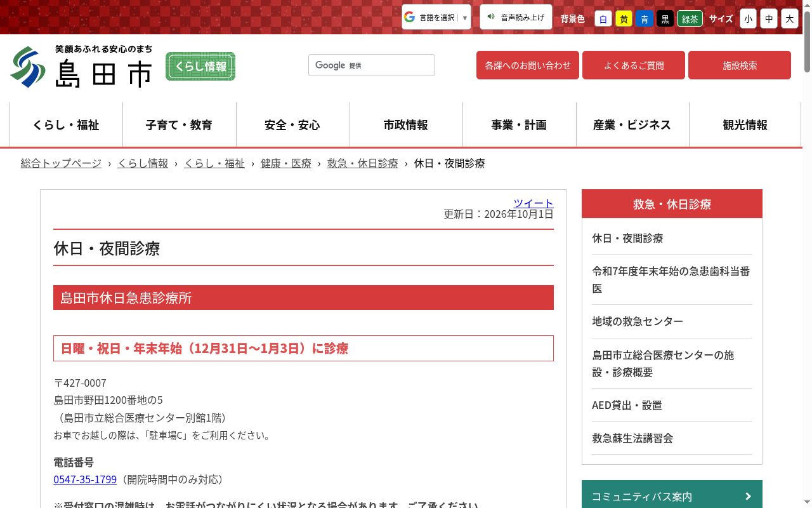This screenshot has width=812, height=508.
Task: Go to くらし・福祉 breadcrumb link
Action: 214,163
